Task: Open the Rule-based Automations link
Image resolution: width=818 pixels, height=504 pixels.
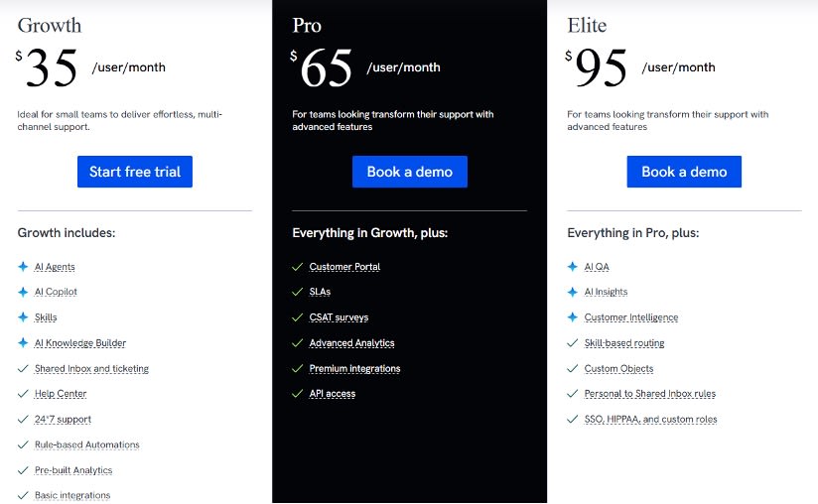Action: pos(87,444)
